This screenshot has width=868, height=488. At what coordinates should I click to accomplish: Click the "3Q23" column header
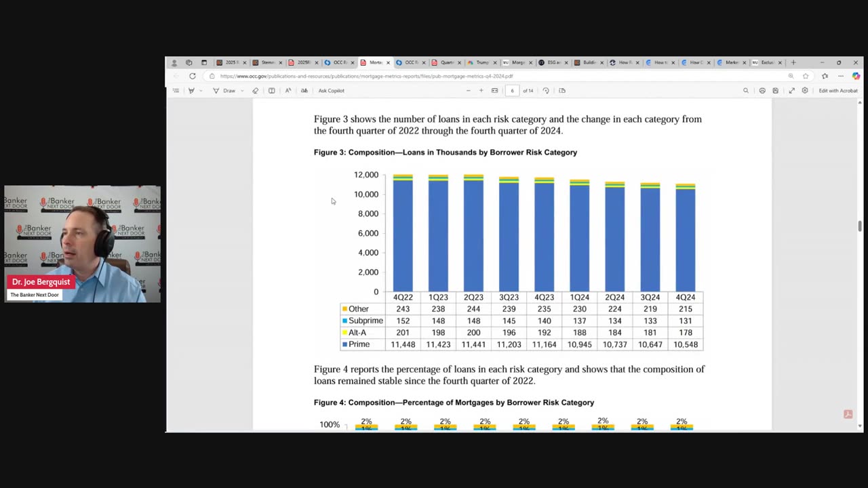pos(509,298)
